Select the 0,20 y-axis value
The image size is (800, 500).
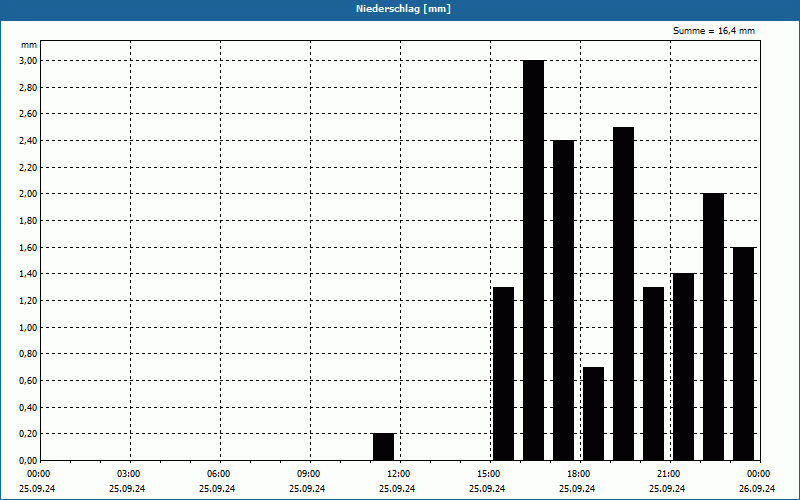pos(28,434)
